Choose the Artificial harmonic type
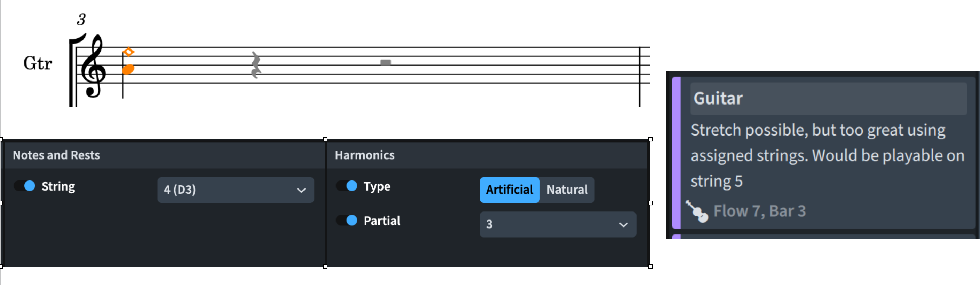This screenshot has height=285, width=980. pos(509,190)
